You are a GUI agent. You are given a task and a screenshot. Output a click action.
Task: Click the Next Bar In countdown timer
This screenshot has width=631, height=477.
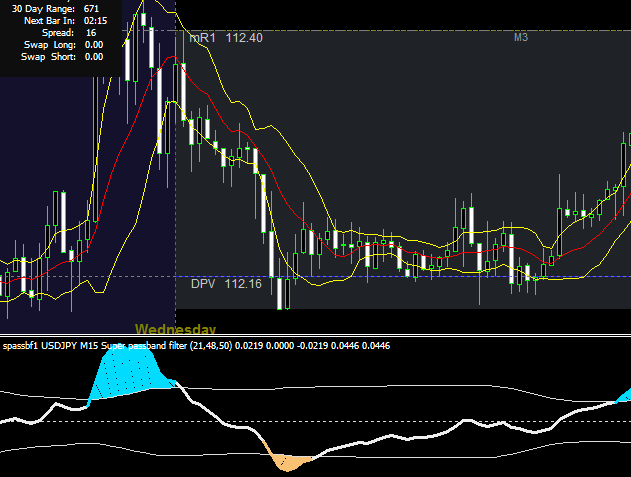tap(96, 20)
